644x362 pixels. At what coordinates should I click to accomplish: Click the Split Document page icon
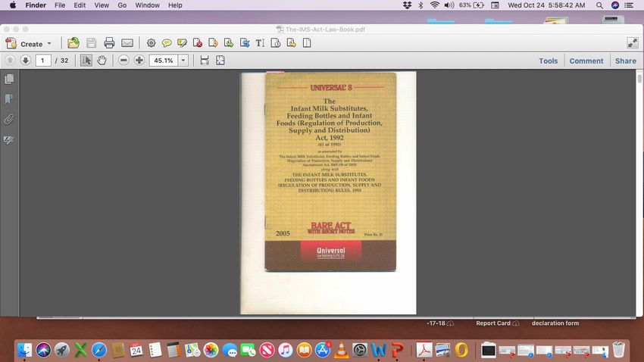coord(307,43)
